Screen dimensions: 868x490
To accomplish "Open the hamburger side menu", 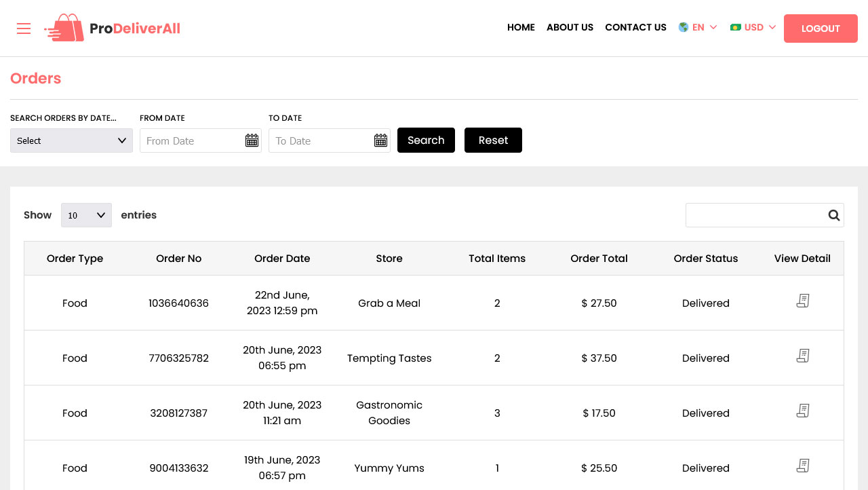I will tap(24, 28).
